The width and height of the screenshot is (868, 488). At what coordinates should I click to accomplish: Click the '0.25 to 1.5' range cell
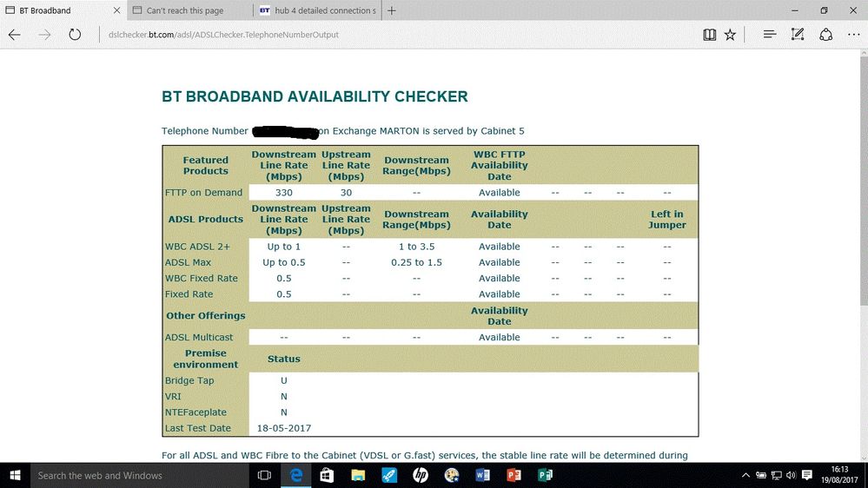[x=417, y=262]
